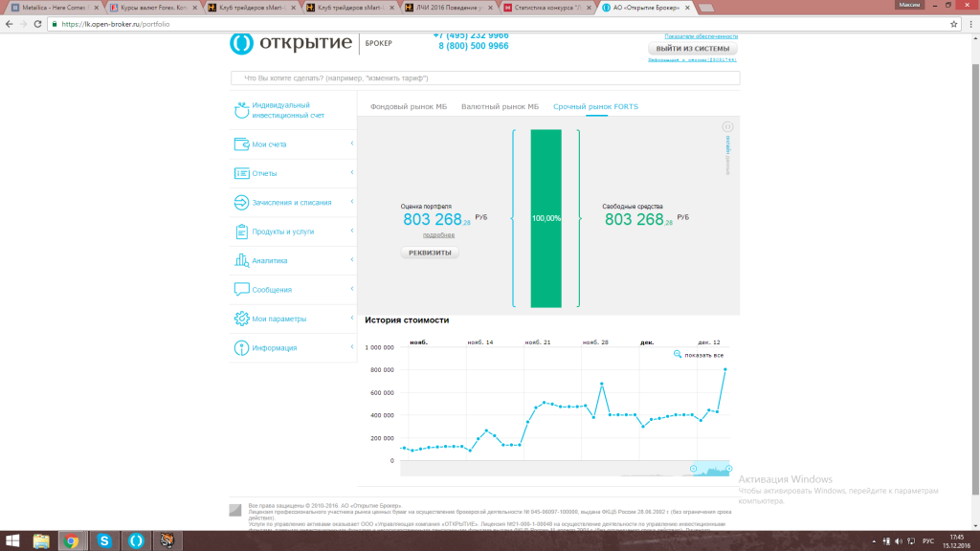The width and height of the screenshot is (980, 551).
Task: Click the ВЫЙТИ ИЗ СИСТЕМЫ logout button
Action: tap(693, 48)
